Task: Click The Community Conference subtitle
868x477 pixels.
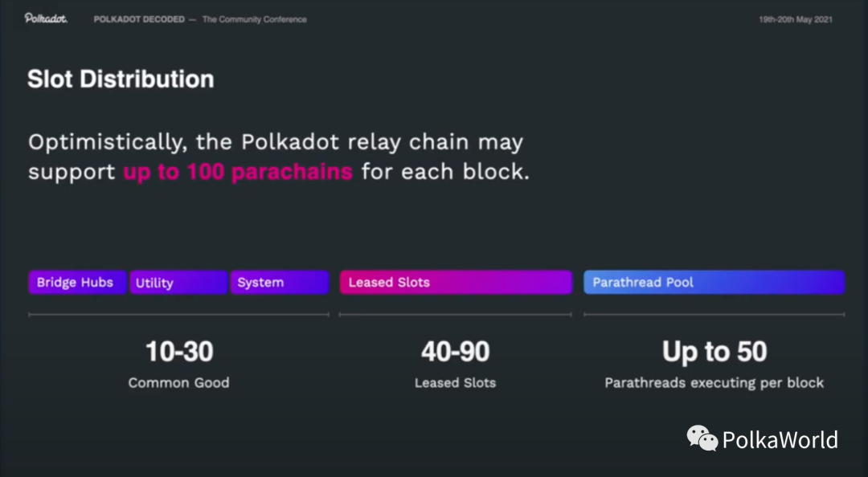Action: click(x=254, y=19)
